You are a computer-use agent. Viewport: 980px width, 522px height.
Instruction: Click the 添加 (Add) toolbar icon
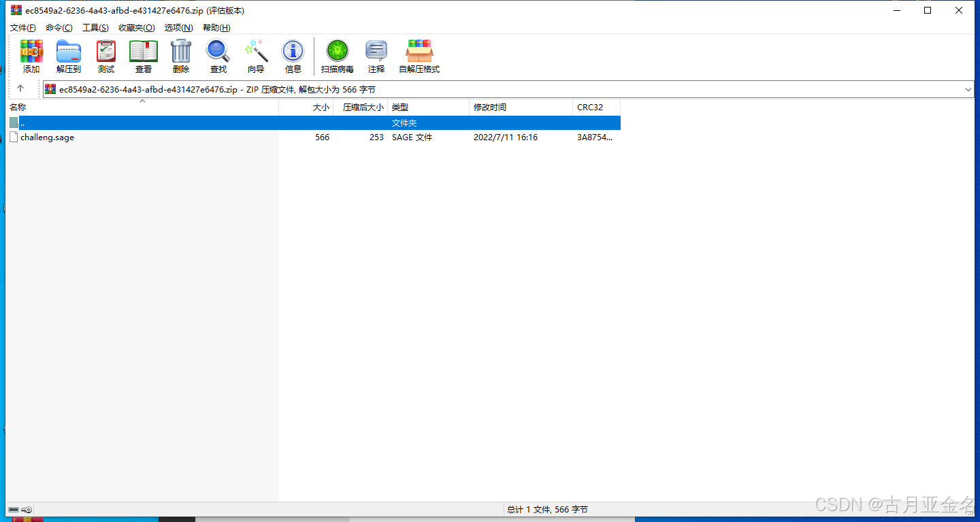coord(31,56)
